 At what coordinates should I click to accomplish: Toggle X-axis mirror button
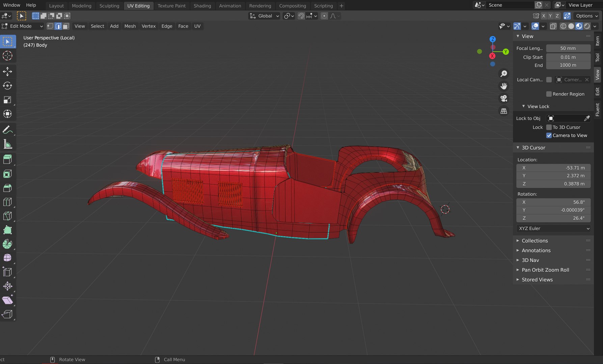tap(544, 16)
